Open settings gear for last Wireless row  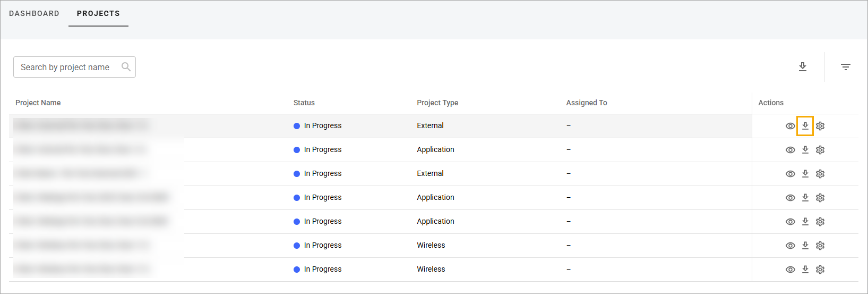820,270
